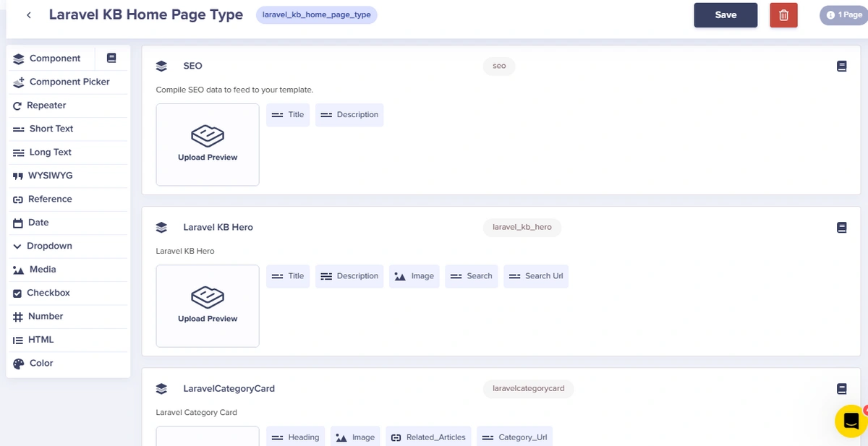The width and height of the screenshot is (868, 446).
Task: Click the SEO component layers icon
Action: pyautogui.click(x=162, y=66)
